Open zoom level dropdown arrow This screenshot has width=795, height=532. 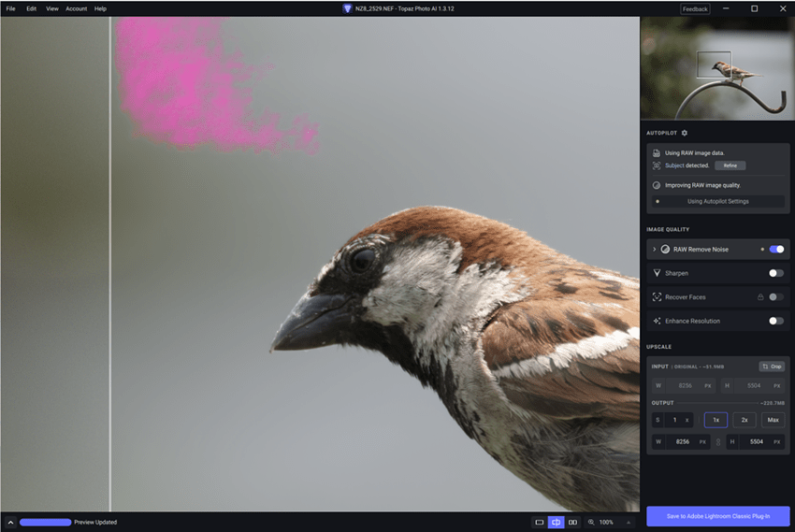click(x=628, y=522)
